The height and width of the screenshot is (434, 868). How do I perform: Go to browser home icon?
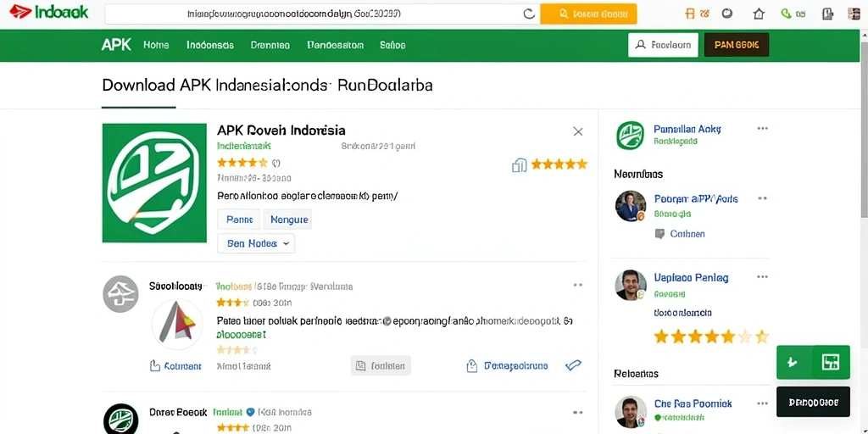[x=759, y=14]
